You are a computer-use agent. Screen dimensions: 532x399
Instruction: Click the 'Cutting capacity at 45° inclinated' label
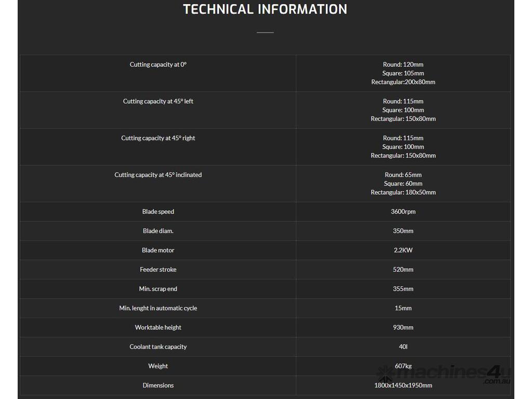coord(158,175)
